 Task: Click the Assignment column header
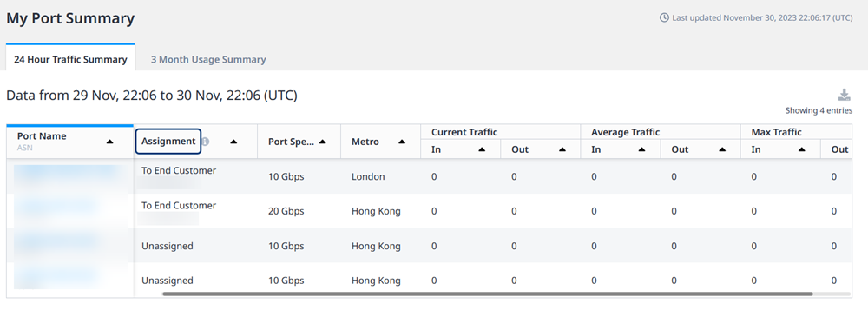(168, 142)
